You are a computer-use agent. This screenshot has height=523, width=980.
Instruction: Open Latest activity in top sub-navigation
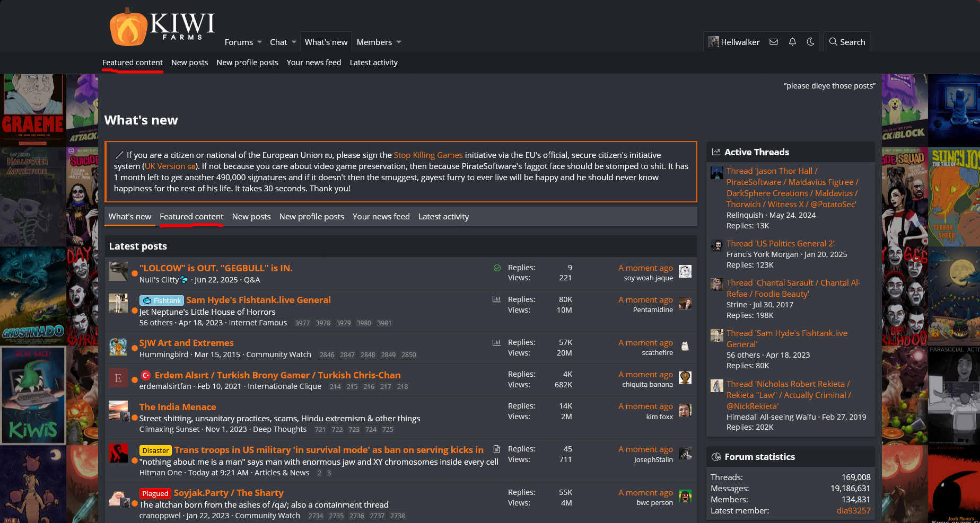click(x=374, y=63)
